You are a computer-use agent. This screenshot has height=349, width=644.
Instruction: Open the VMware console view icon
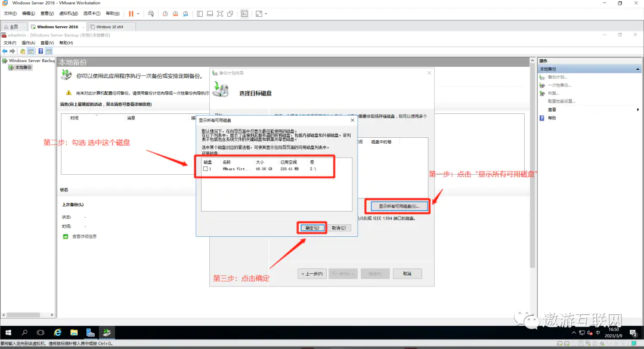(x=244, y=14)
